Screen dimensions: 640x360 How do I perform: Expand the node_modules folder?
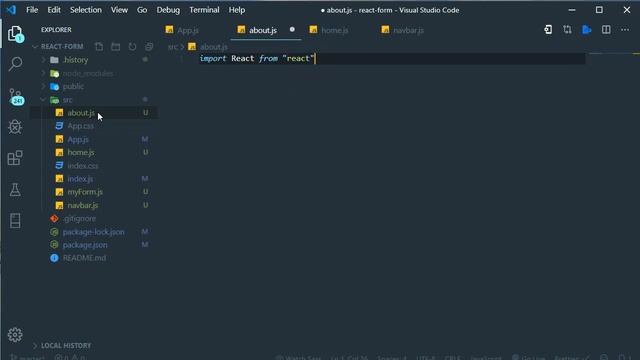(x=43, y=73)
